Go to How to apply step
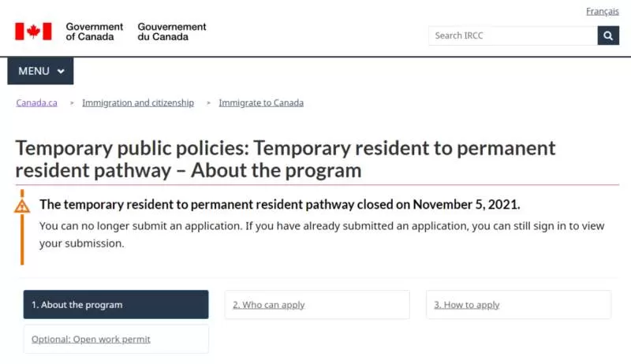The image size is (631, 364). coord(519,305)
